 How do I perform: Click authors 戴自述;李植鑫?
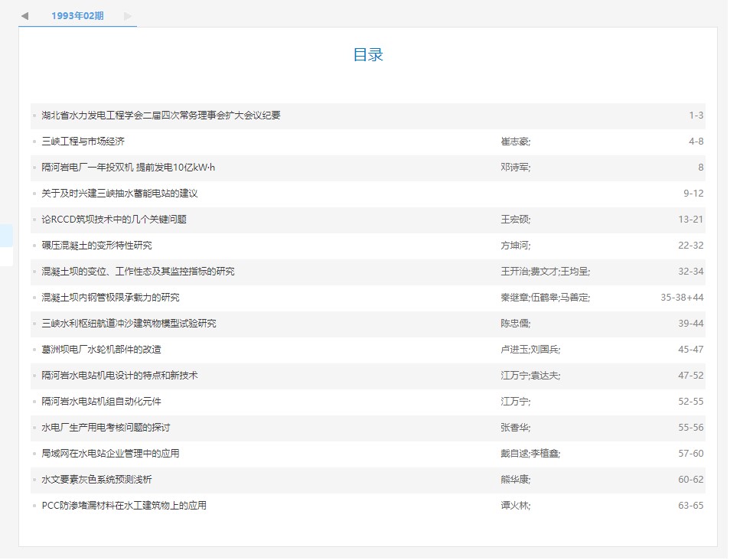(x=530, y=454)
